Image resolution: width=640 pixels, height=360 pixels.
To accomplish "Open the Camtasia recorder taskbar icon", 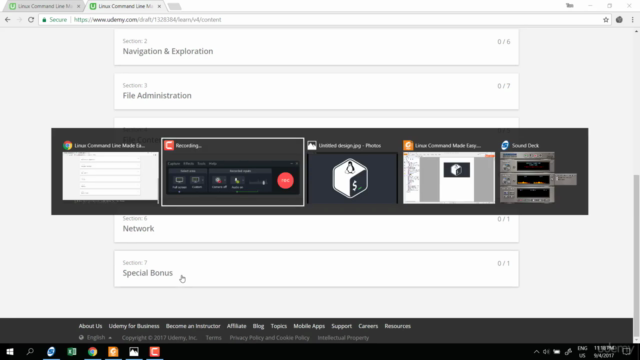I will point(155,351).
